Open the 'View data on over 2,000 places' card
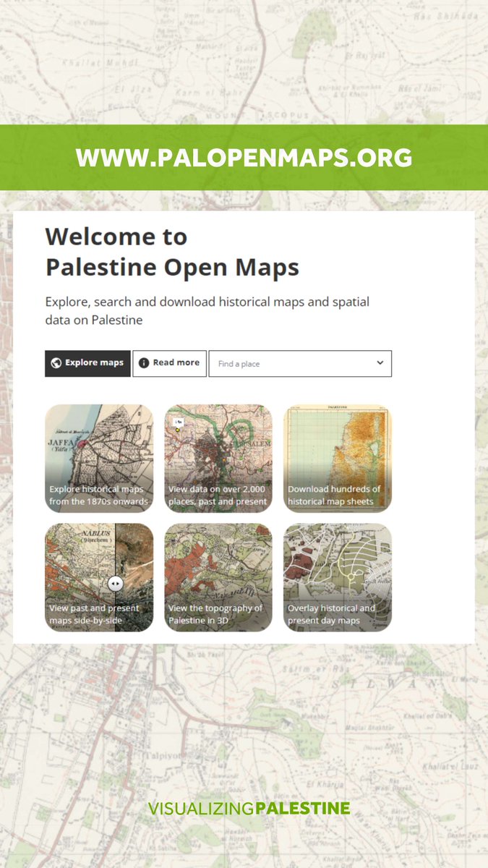The width and height of the screenshot is (488, 868). coord(218,459)
